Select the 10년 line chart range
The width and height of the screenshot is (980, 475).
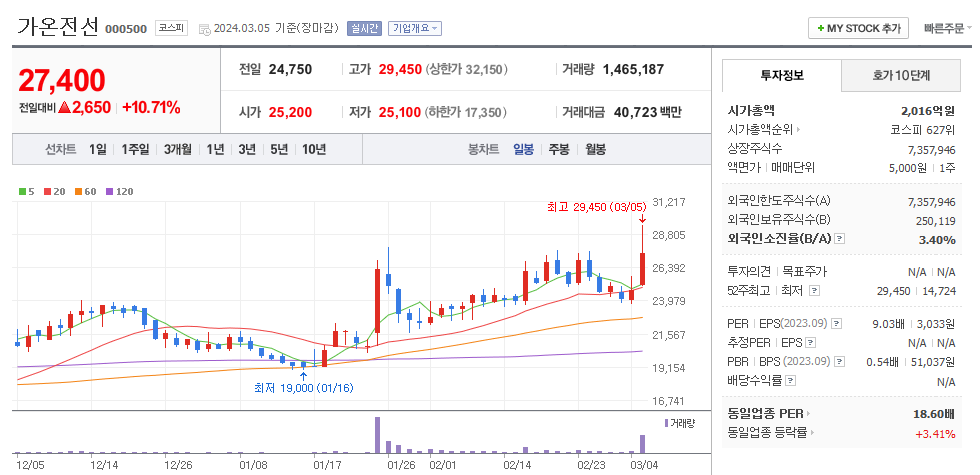pos(314,149)
